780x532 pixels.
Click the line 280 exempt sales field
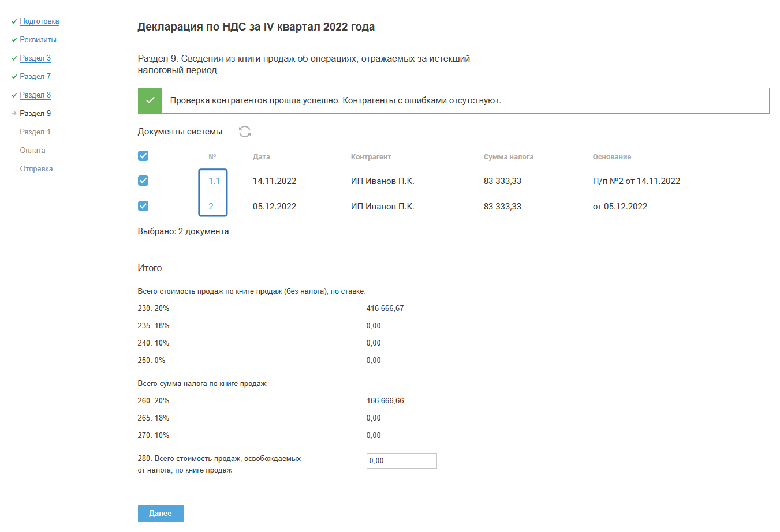click(401, 460)
